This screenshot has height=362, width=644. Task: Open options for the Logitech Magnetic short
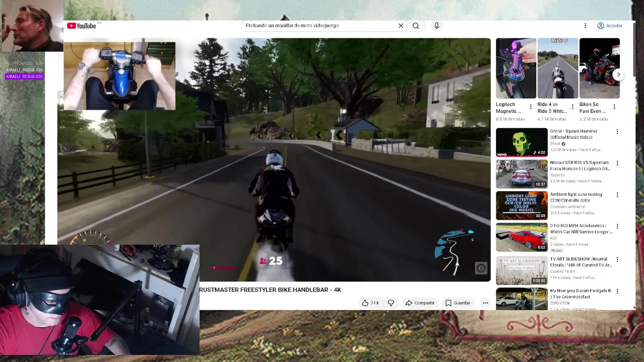530,107
